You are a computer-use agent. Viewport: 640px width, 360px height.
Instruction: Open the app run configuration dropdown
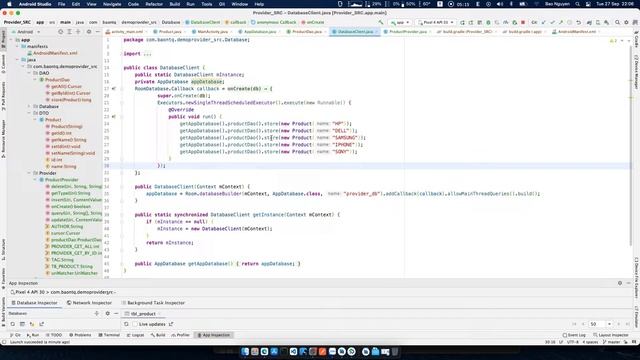click(x=400, y=22)
